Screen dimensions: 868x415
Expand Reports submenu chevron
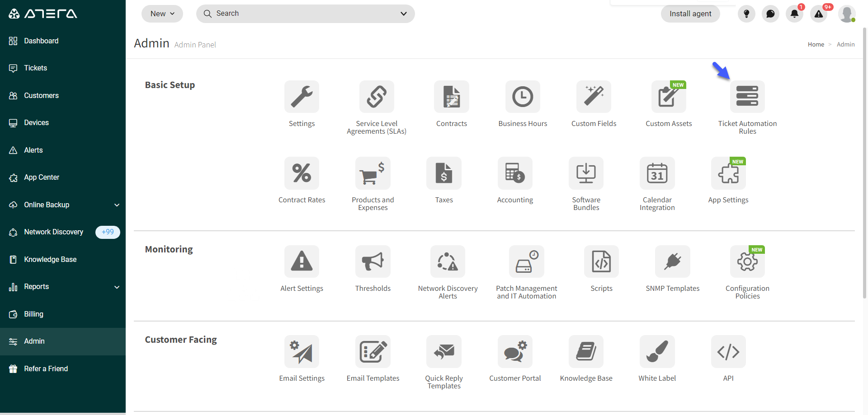click(x=117, y=287)
